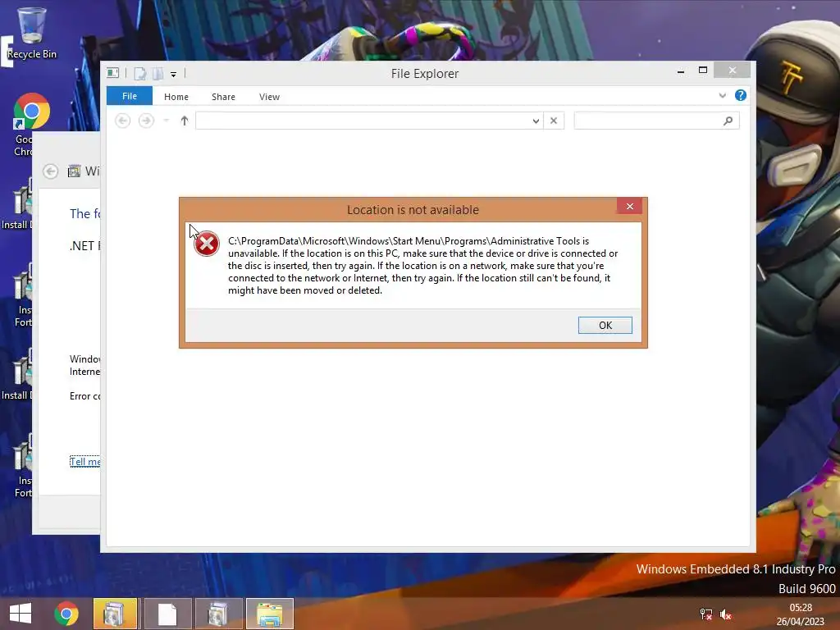Switch to the highlighted installer taskbar item

(x=115, y=614)
